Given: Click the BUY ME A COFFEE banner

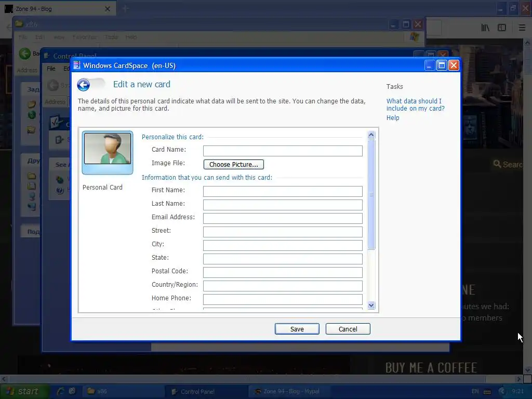Looking at the screenshot, I should [x=431, y=367].
